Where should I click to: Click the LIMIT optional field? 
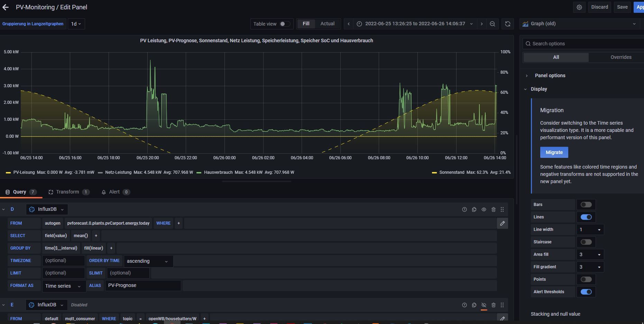64,273
